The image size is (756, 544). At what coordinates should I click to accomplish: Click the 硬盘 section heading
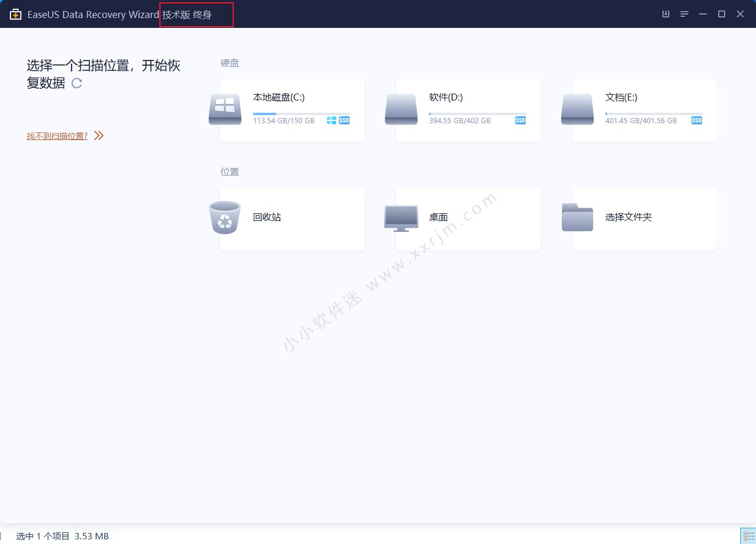(230, 63)
